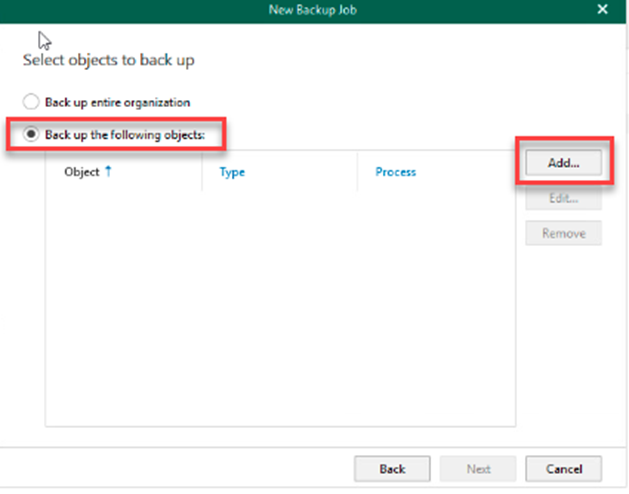The width and height of the screenshot is (629, 494).
Task: Close the New Backup Job dialog
Action: 602,9
